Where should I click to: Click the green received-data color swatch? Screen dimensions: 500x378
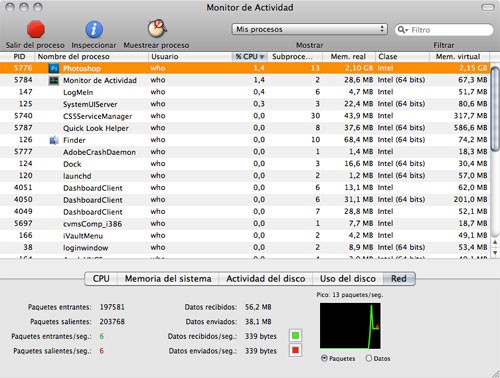(x=295, y=336)
